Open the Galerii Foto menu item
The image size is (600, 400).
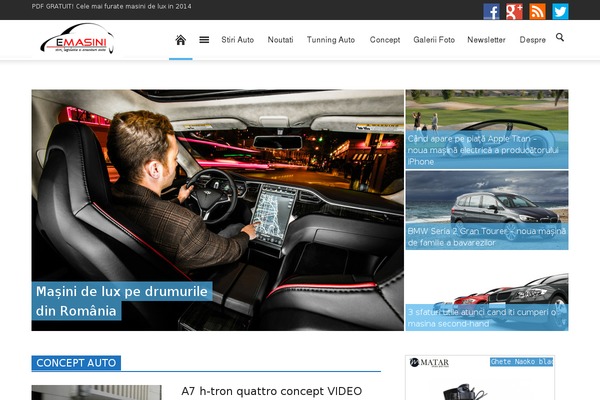click(x=434, y=40)
